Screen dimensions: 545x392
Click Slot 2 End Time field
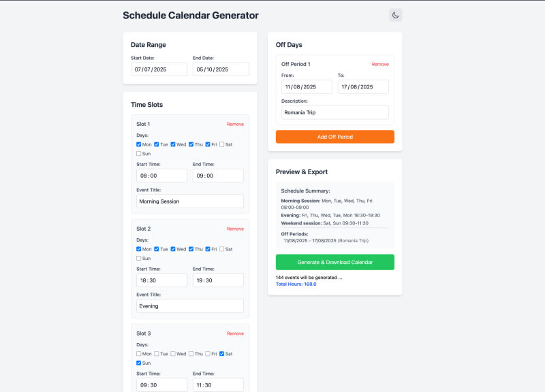[218, 280]
